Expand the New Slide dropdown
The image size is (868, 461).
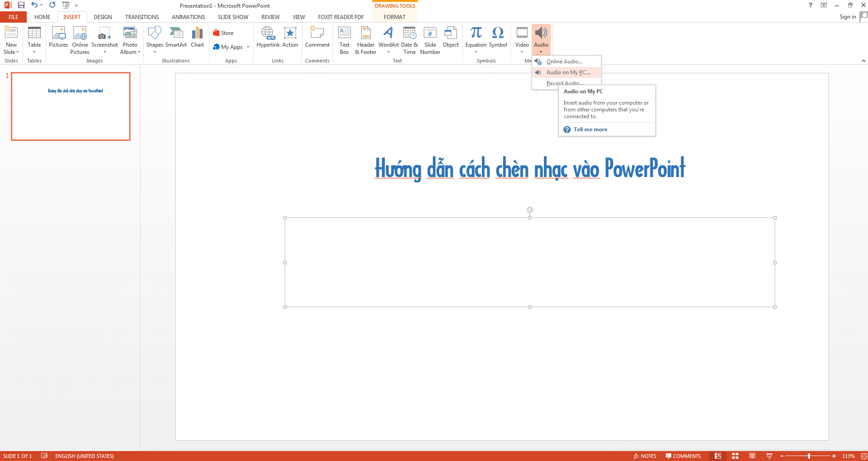tap(11, 48)
